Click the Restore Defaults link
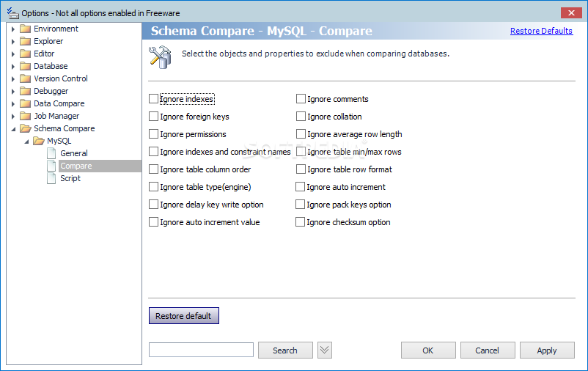Screen dimensions: 588x371 (x=542, y=31)
